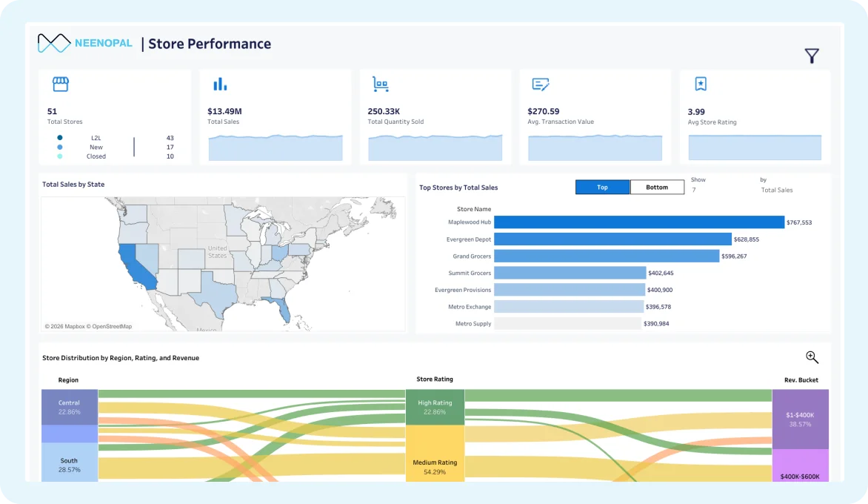Click the Medium Rating 54.29% block
868x504 pixels.
(435, 453)
